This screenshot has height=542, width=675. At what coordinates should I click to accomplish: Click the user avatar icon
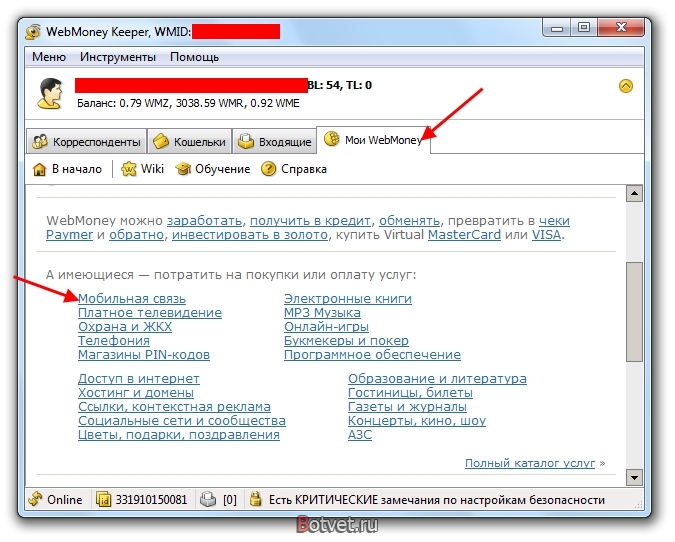point(50,93)
